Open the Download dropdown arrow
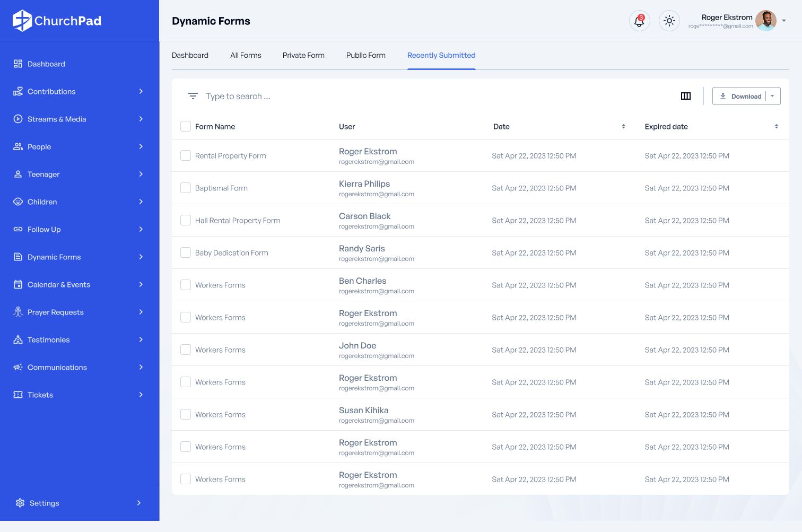Image resolution: width=802 pixels, height=532 pixels. [x=772, y=96]
